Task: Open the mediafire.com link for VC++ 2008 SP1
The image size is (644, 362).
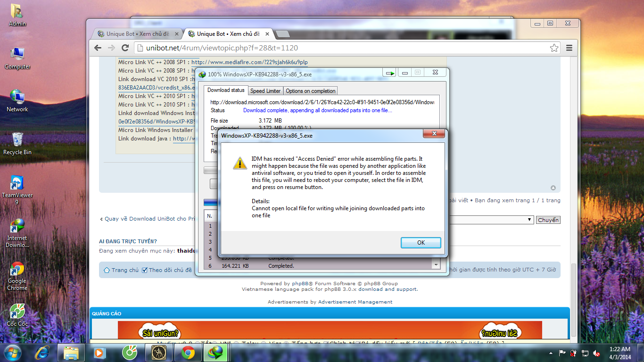Action: (249, 62)
